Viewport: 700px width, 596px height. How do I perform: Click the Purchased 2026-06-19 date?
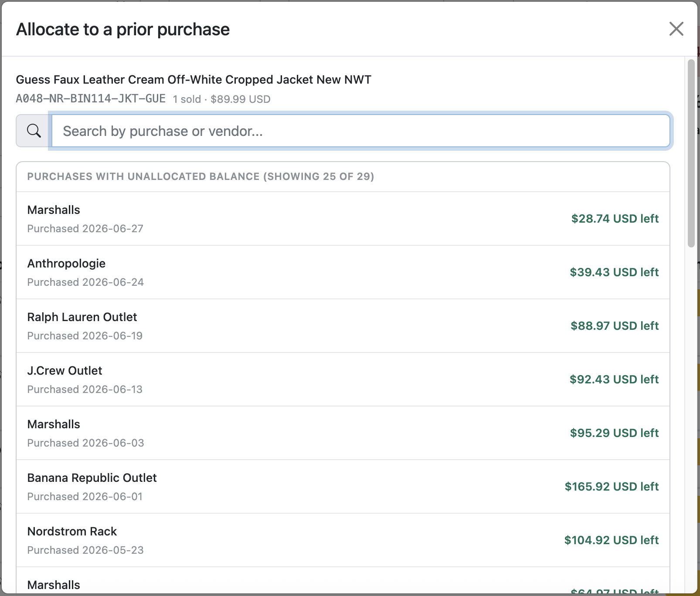click(x=85, y=336)
